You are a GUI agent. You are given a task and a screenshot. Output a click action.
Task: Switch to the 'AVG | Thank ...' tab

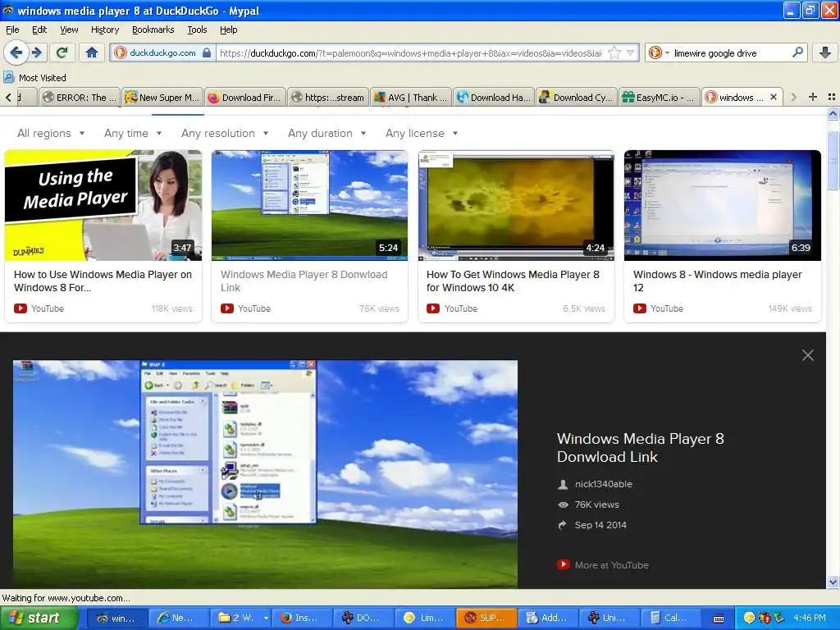pyautogui.click(x=411, y=97)
